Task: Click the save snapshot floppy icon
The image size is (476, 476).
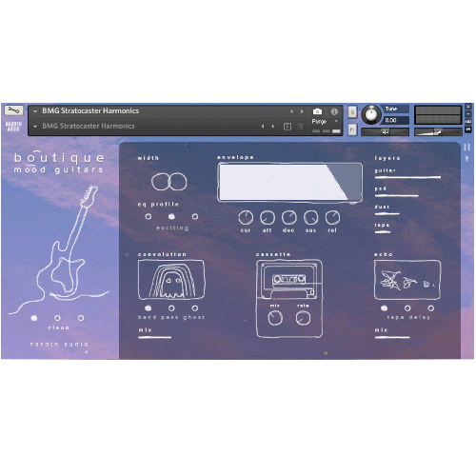Action: [288, 127]
